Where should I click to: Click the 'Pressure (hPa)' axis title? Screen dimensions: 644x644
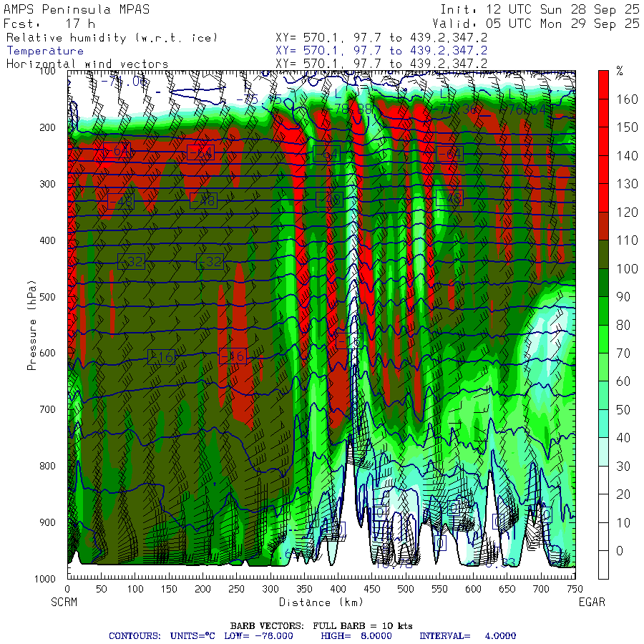point(31,326)
